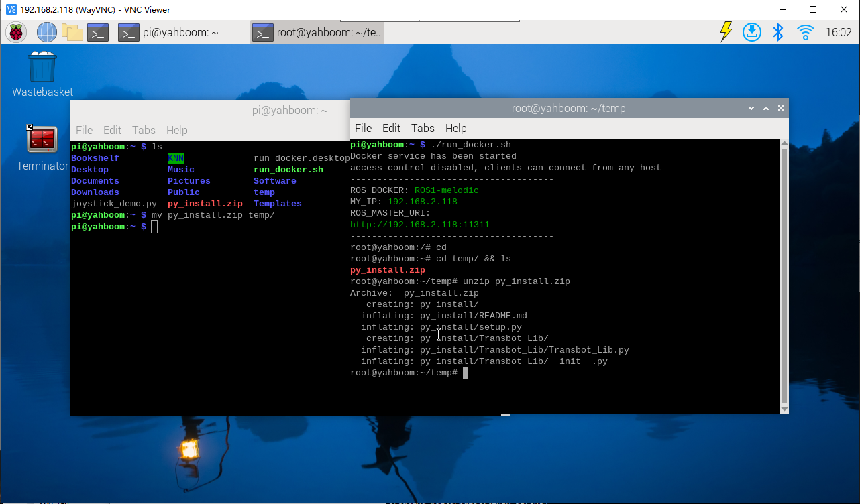Click the Software directory name
Viewport: 860px width, 504px height.
[x=275, y=181]
